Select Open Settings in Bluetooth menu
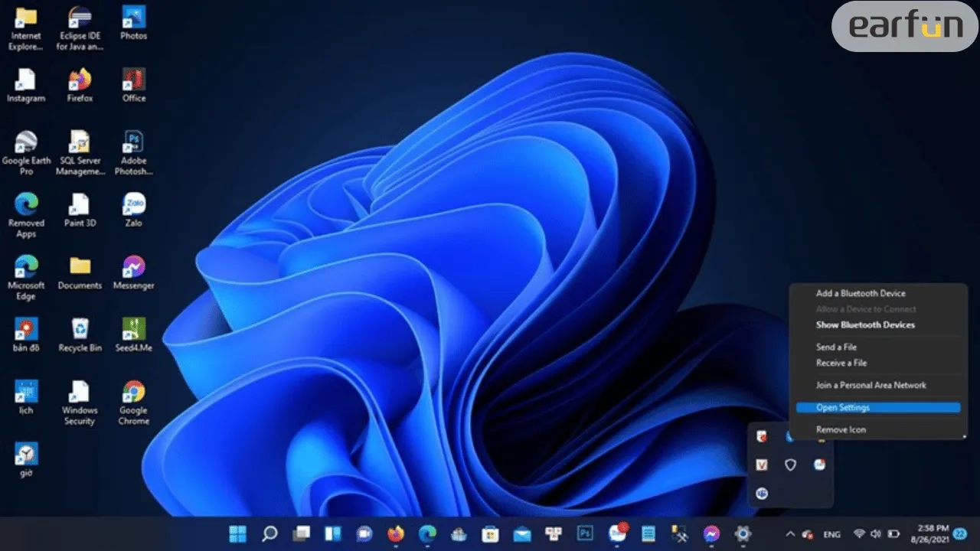Image resolution: width=980 pixels, height=551 pixels. (x=842, y=408)
